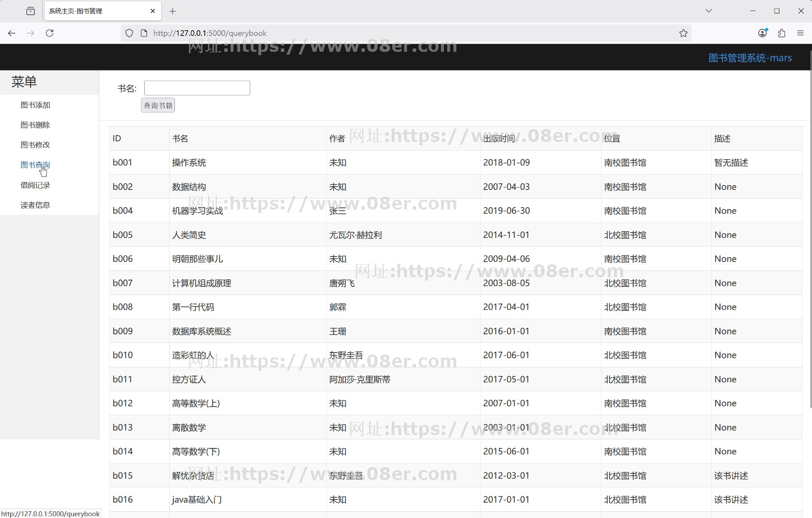Open the browser account icon
The height and width of the screenshot is (518, 812).
pyautogui.click(x=763, y=33)
